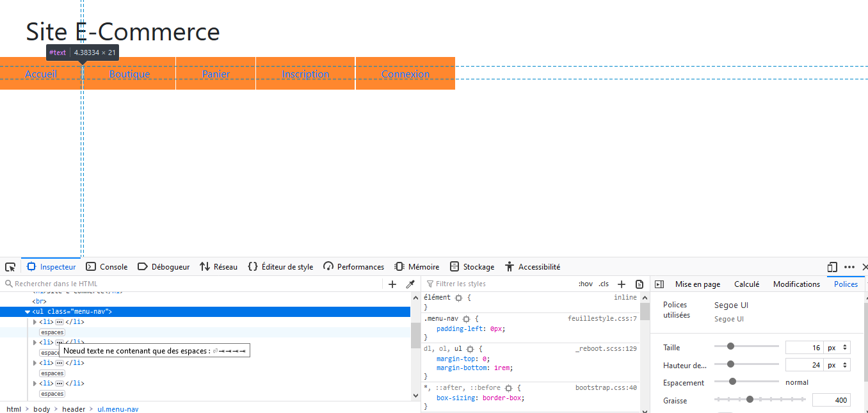Select the node picker inspection tool
The height and width of the screenshot is (413, 868).
click(10, 266)
